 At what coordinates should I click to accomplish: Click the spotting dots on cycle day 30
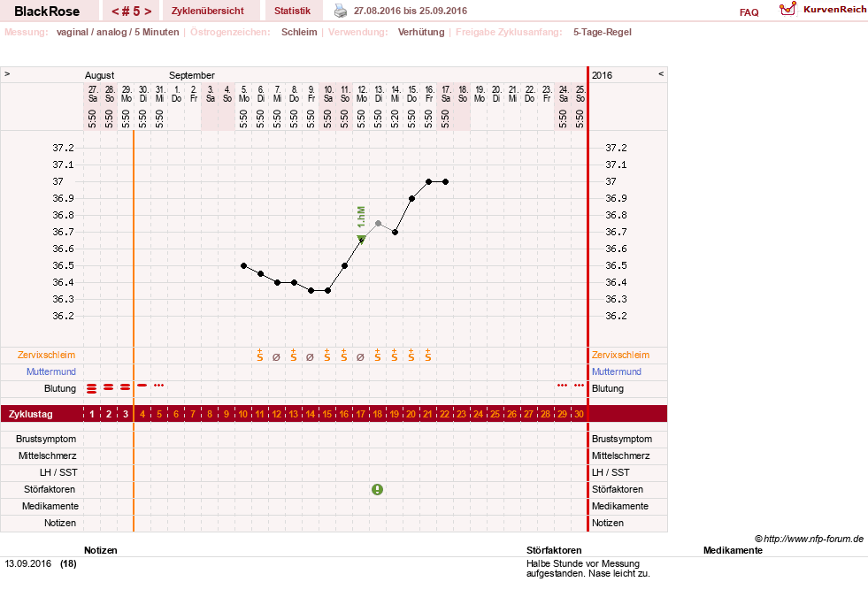click(579, 385)
